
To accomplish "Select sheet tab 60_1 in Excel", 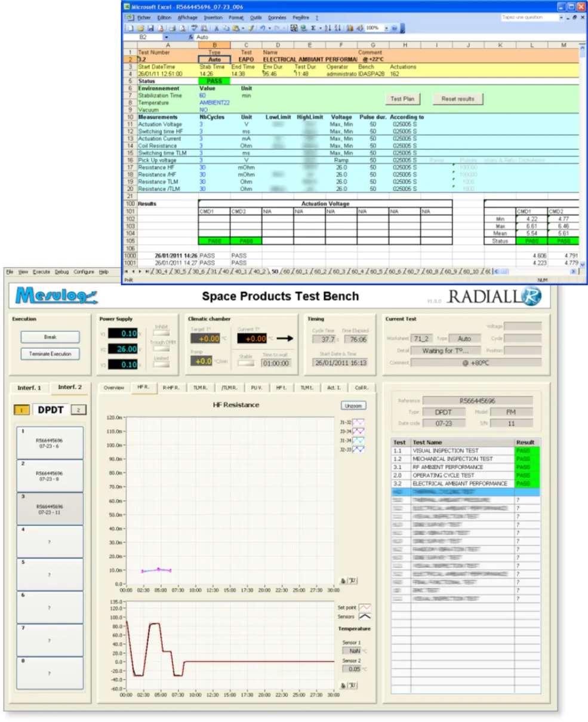I will (x=301, y=271).
